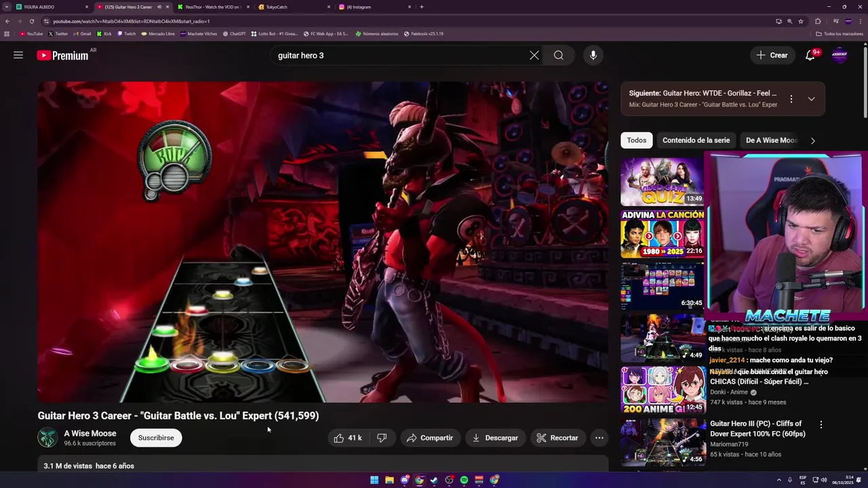Image resolution: width=868 pixels, height=488 pixels.
Task: Open Discord from the taskbar
Action: (x=404, y=480)
